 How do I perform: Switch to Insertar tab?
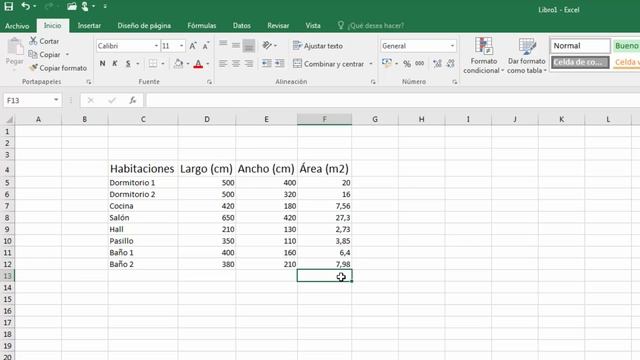click(89, 26)
